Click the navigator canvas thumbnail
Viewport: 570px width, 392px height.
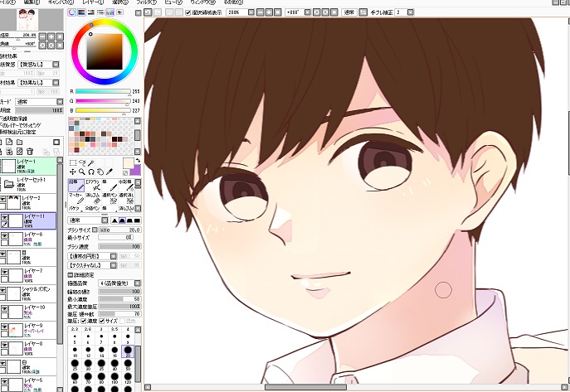pos(27,20)
